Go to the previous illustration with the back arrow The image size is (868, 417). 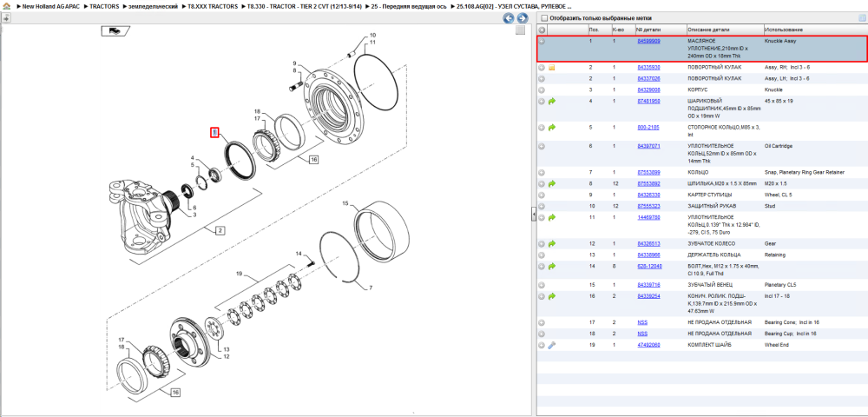tap(508, 18)
